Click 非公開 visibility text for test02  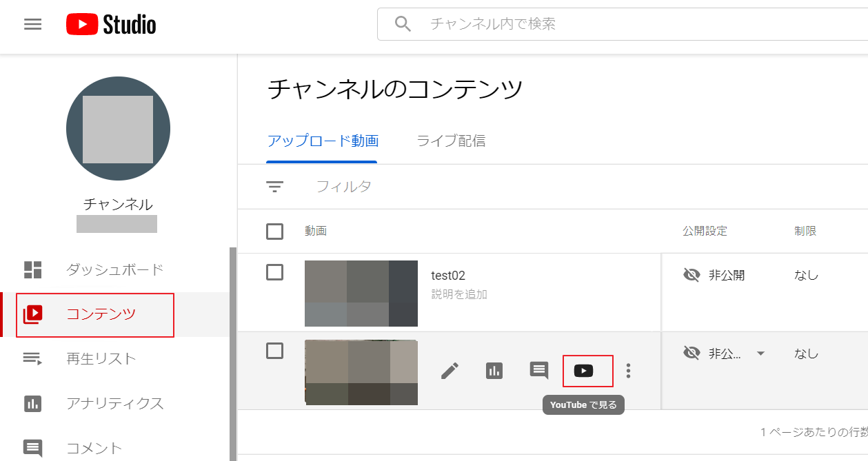[x=727, y=276]
